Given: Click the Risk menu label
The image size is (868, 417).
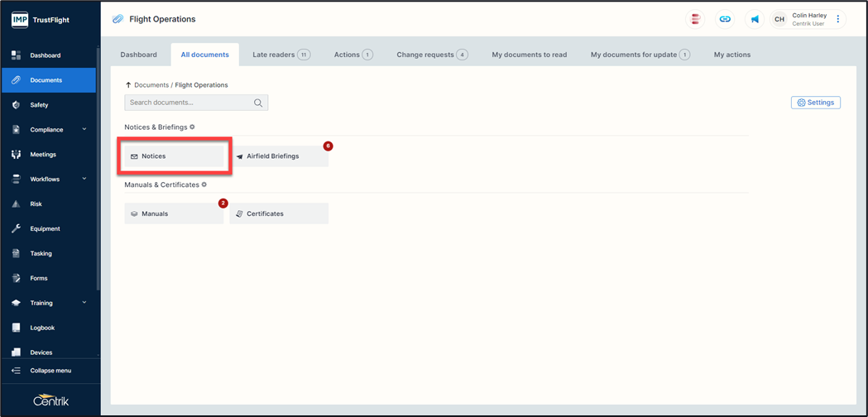Looking at the screenshot, I should click(x=36, y=204).
